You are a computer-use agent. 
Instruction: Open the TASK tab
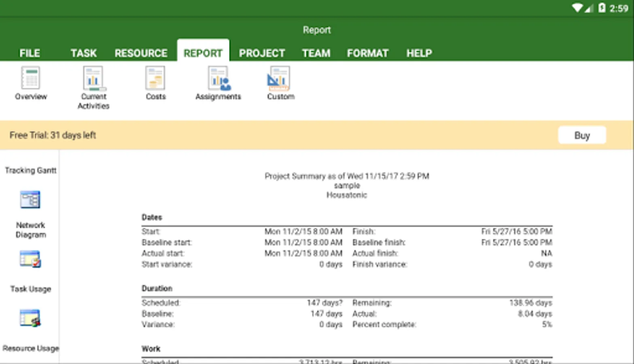pos(84,53)
